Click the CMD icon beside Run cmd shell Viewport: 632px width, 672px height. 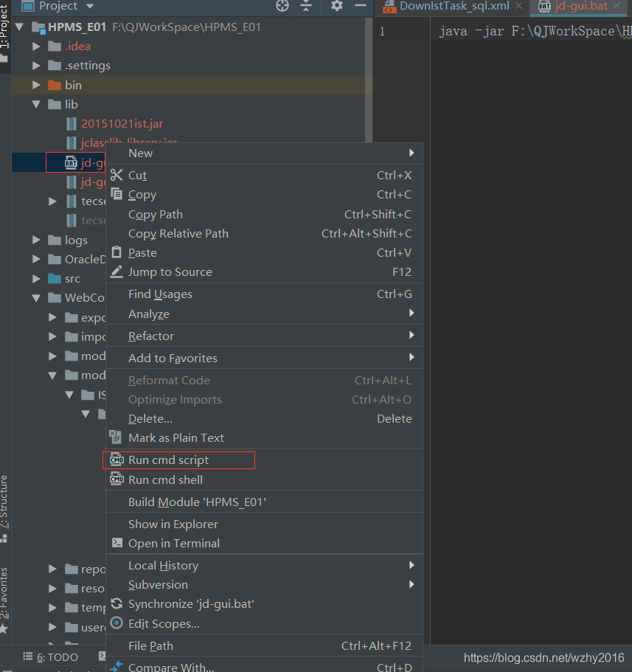117,479
